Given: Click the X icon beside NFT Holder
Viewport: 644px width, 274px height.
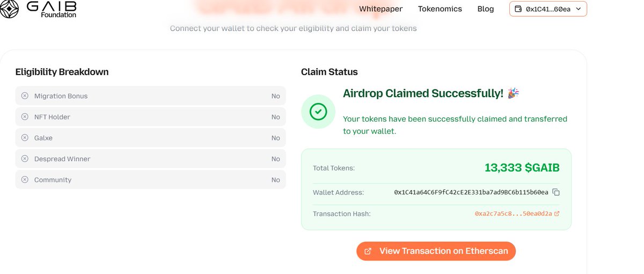Looking at the screenshot, I should click(x=25, y=117).
